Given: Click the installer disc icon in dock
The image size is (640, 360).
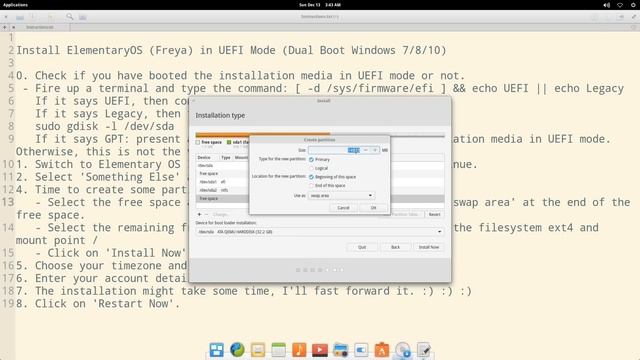Looking at the screenshot, I should [x=403, y=350].
